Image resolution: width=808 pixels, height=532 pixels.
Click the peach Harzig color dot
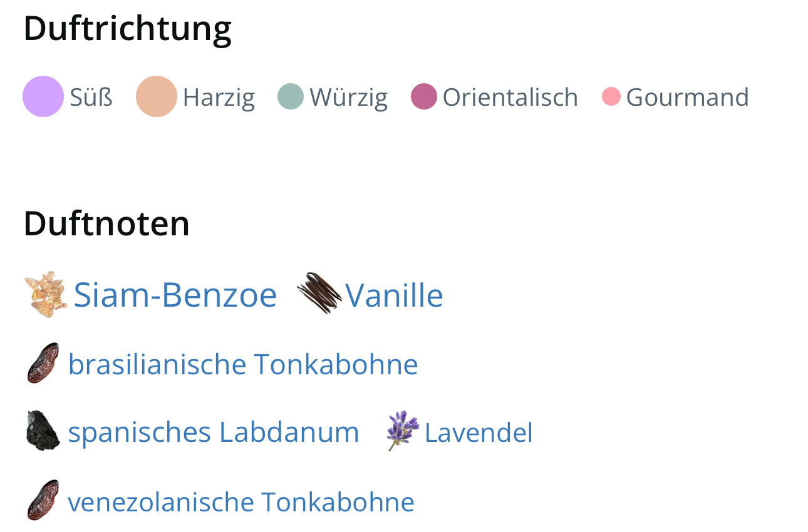point(156,96)
